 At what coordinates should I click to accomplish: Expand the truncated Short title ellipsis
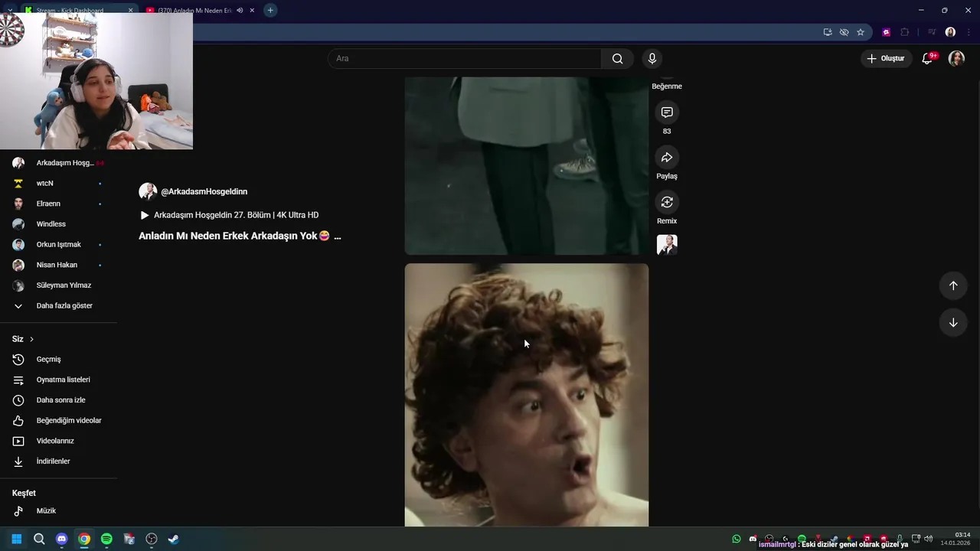[x=338, y=236]
